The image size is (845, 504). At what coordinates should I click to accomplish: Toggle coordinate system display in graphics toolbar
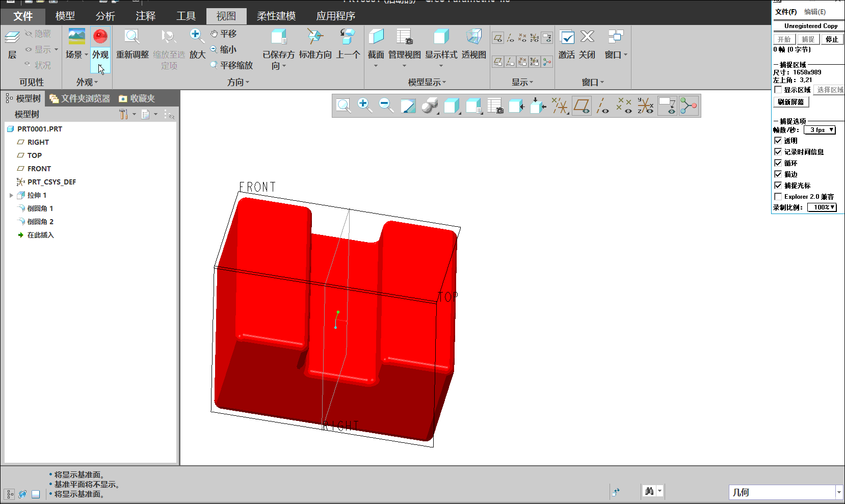(646, 105)
